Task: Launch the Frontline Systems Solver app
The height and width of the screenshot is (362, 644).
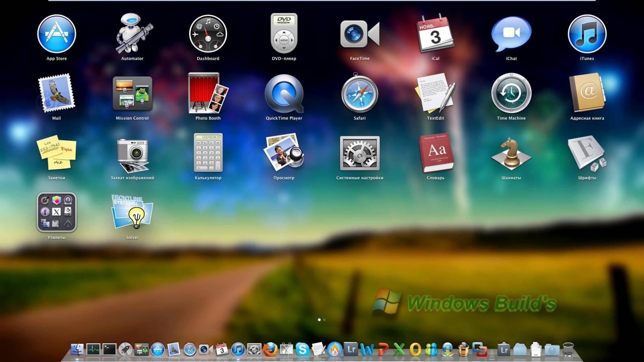Action: pos(132,212)
